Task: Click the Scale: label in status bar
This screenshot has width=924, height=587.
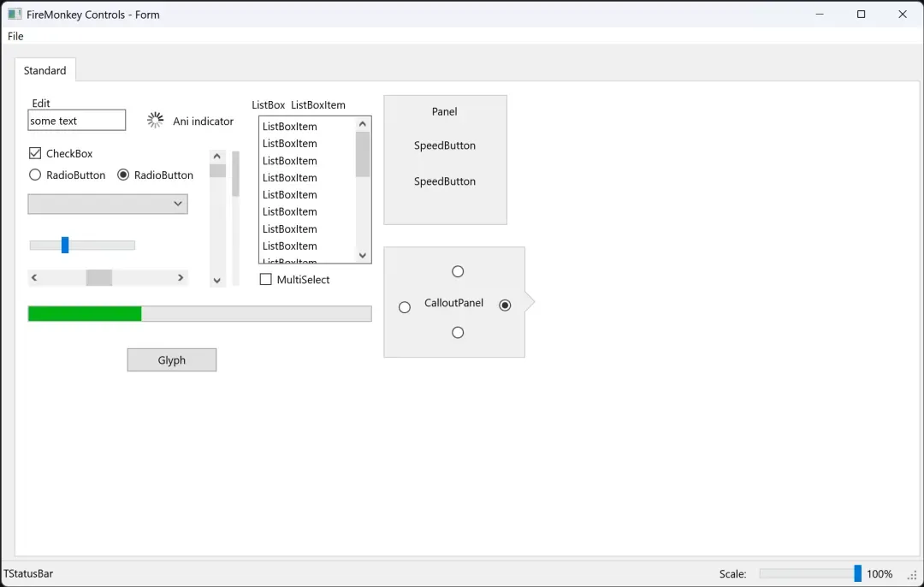Action: (732, 573)
